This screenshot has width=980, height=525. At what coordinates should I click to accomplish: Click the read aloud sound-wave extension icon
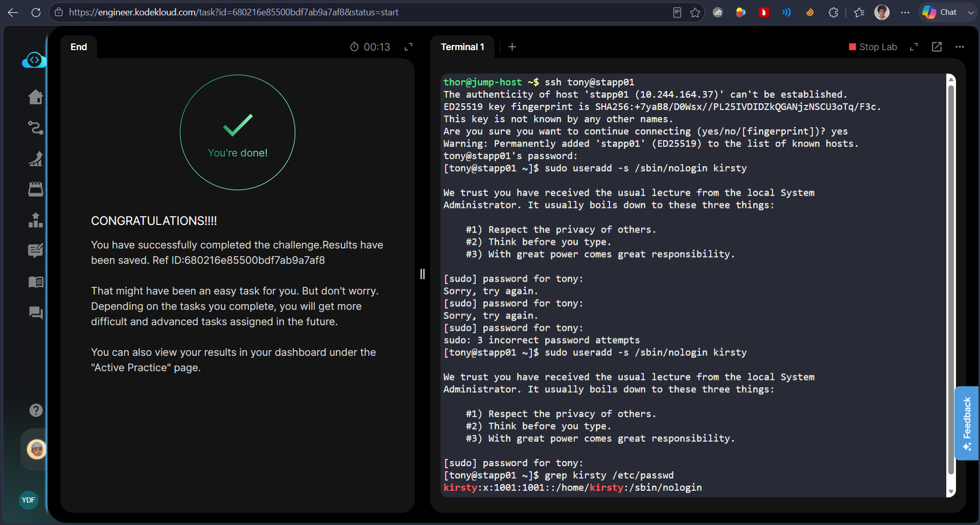(x=786, y=12)
